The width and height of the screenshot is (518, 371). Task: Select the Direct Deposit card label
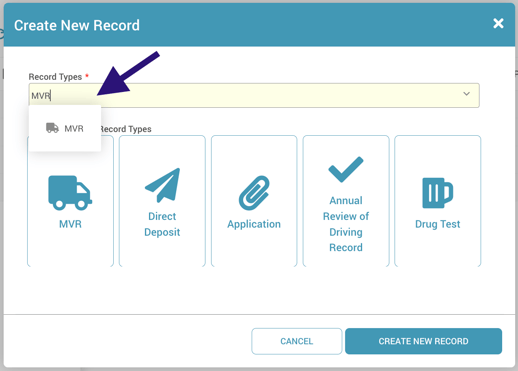coord(162,224)
